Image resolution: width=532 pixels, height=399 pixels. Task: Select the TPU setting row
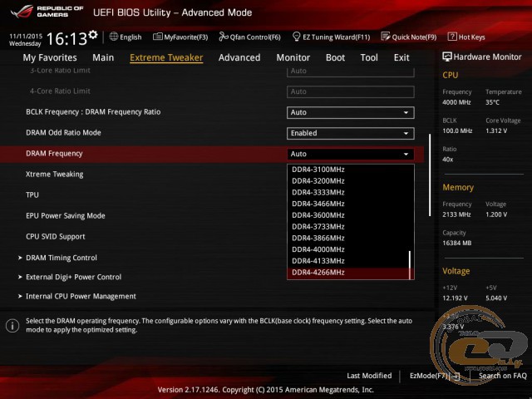[x=32, y=195]
